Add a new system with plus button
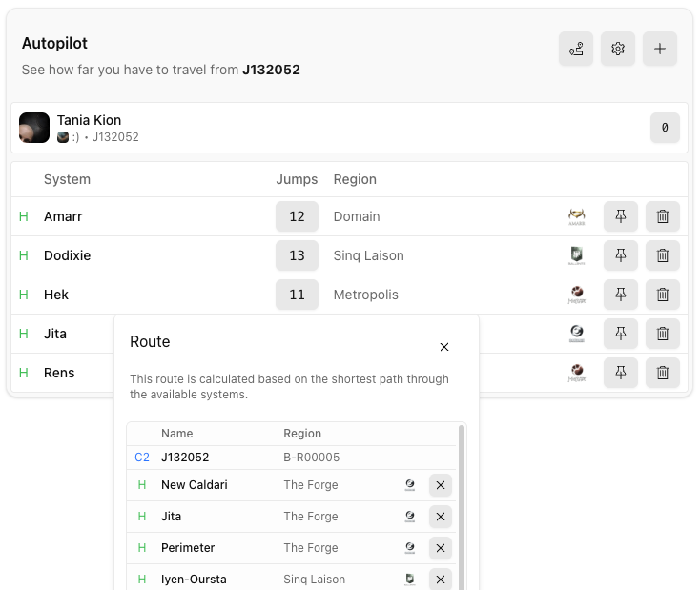Image resolution: width=700 pixels, height=590 pixels. 660,49
